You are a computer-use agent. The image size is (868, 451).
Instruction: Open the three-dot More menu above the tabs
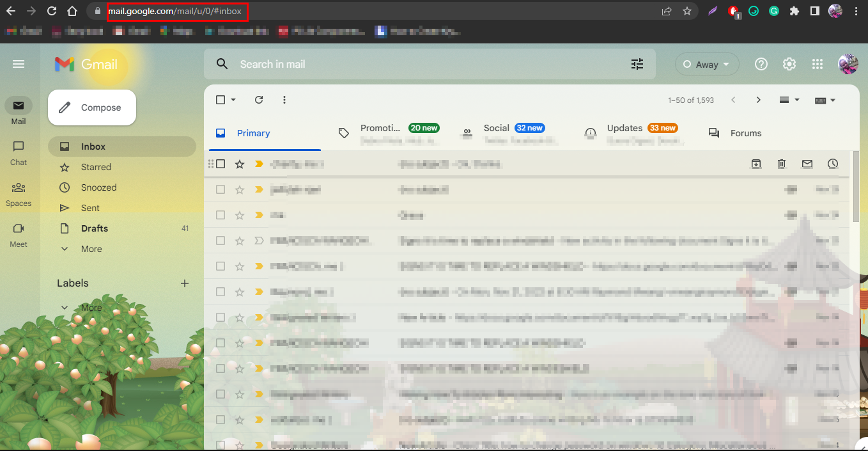point(284,100)
